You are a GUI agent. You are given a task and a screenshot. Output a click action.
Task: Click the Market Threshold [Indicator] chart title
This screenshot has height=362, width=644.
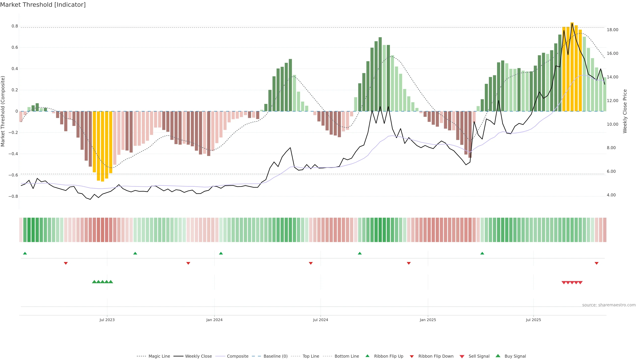coord(43,5)
